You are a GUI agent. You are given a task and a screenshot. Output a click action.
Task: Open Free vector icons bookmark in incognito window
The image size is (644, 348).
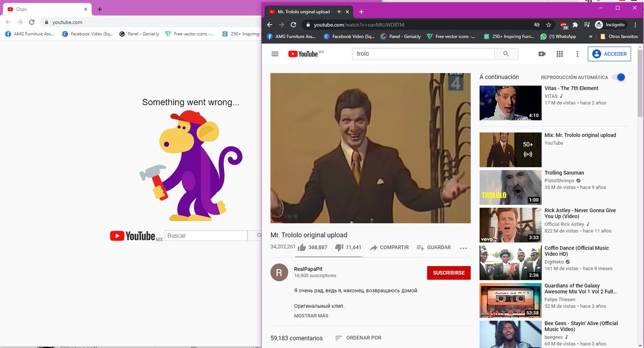[452, 36]
